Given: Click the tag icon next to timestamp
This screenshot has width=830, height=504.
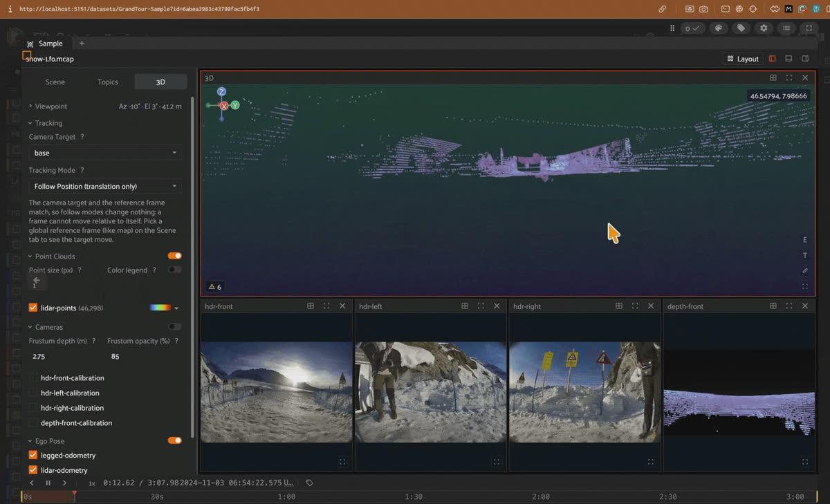Looking at the screenshot, I should tap(310, 483).
